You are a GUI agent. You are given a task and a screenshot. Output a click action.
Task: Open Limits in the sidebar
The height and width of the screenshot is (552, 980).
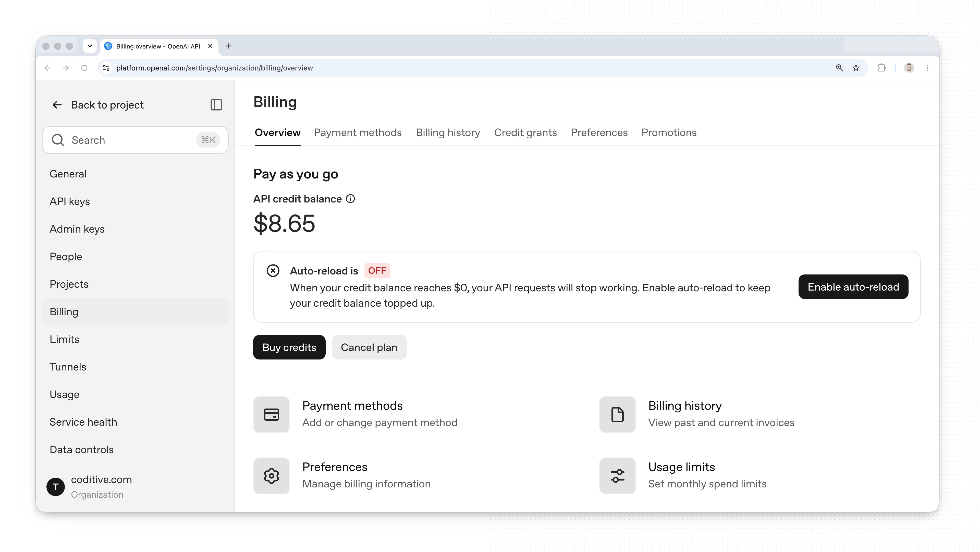pos(136,339)
